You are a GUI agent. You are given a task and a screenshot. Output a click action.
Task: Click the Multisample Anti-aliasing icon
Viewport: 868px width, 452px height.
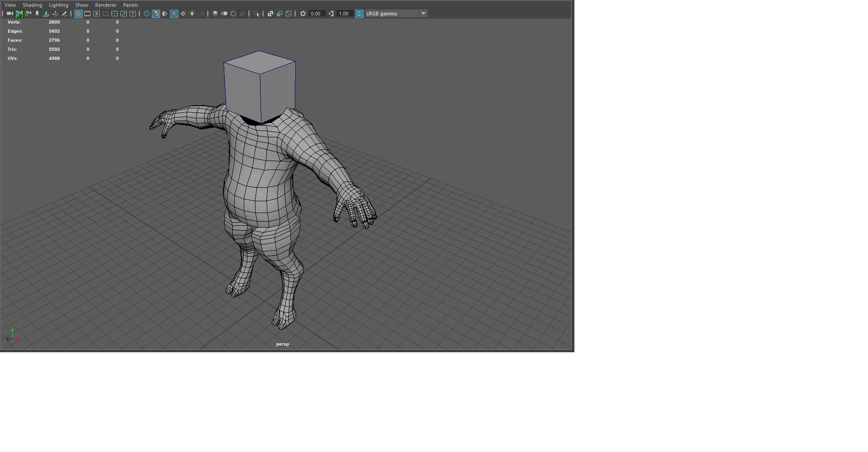coord(233,14)
